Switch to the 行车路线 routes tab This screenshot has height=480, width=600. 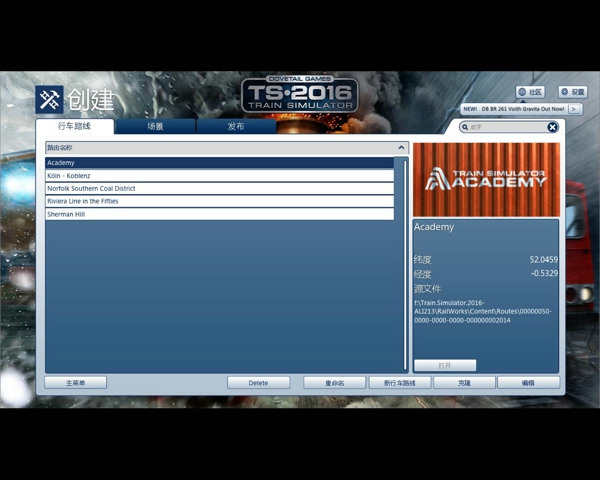(x=75, y=126)
